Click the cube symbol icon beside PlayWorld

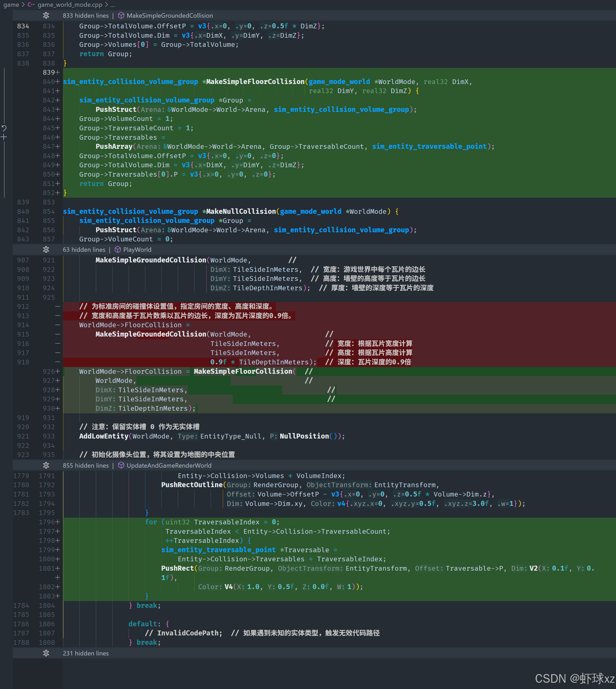[118, 249]
